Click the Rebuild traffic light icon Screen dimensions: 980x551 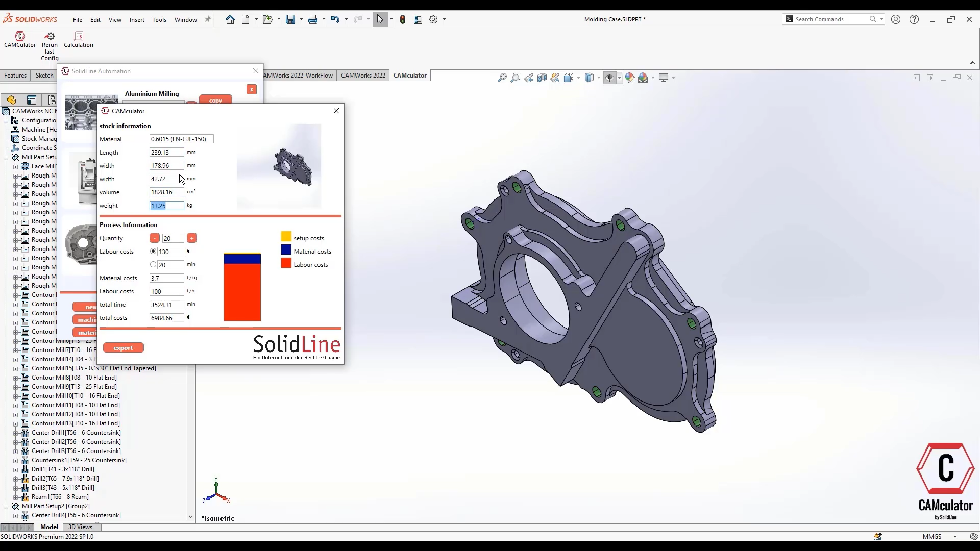pyautogui.click(x=403, y=19)
